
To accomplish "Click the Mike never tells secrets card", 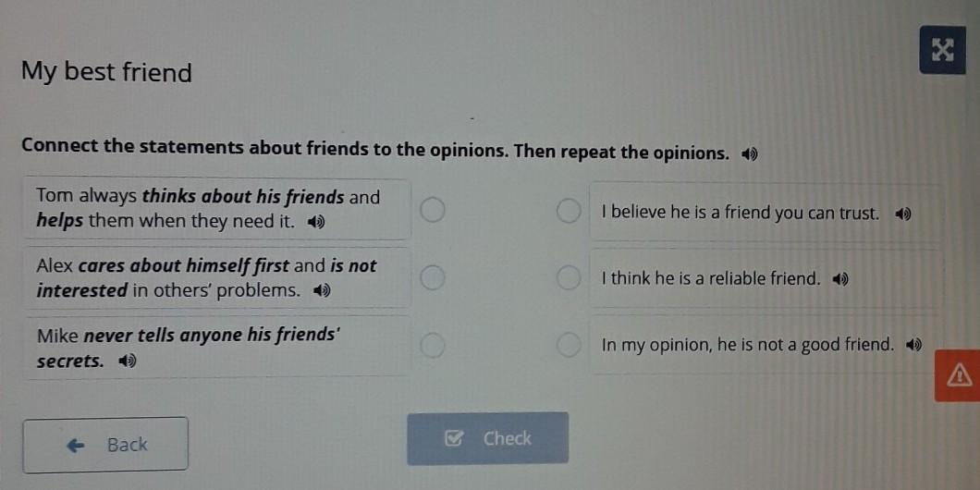I will 217,347.
